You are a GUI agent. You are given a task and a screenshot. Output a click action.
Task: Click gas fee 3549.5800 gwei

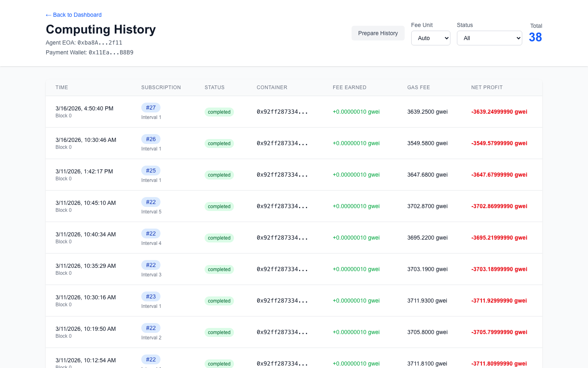coord(428,143)
